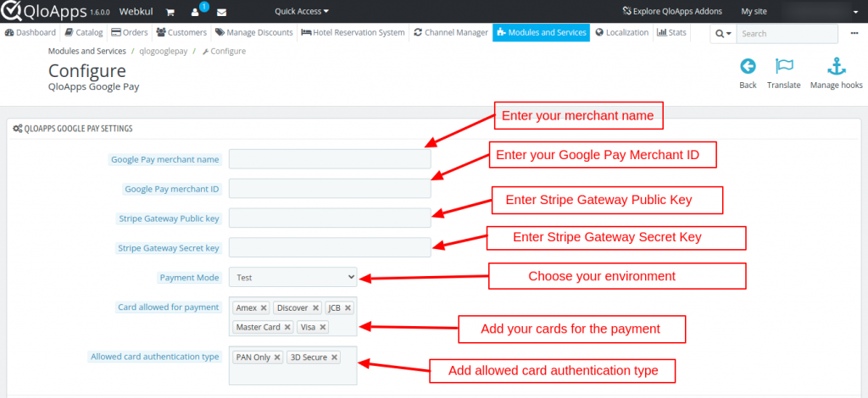Remove the Visa card tag

click(322, 327)
